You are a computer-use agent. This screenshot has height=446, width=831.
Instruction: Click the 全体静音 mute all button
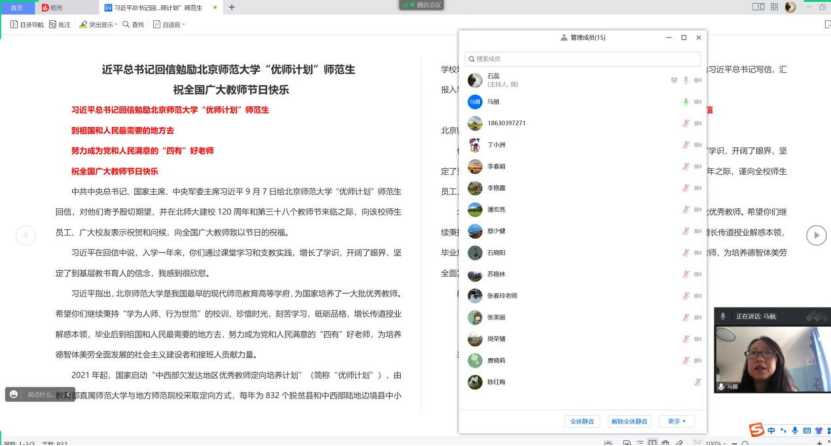tap(580, 421)
